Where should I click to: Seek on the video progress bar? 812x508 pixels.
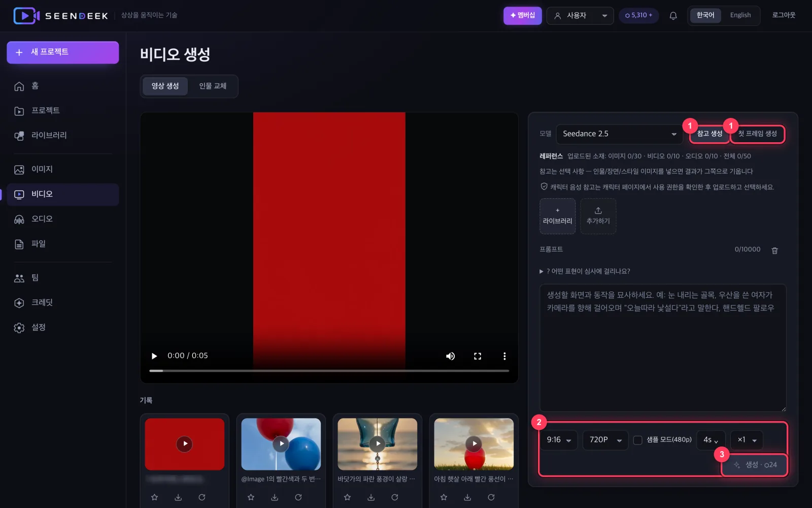(329, 371)
